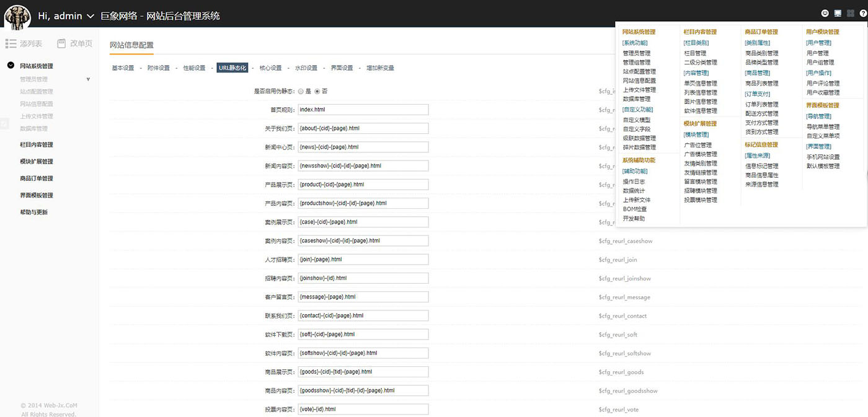Collapse the 网站系统管理 chevron in sidebar
Screen dimensions: 868x417
tap(11, 66)
